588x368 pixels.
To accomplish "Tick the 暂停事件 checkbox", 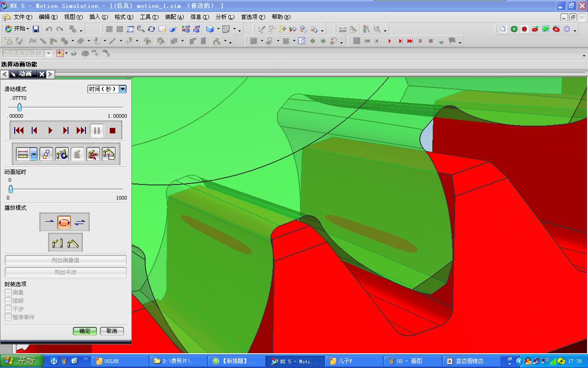I will (x=8, y=317).
